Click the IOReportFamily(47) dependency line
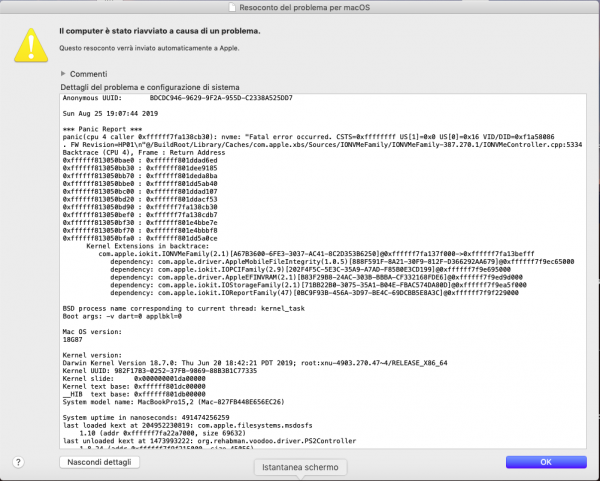Screen dimensions: 600x481 coord(314,293)
